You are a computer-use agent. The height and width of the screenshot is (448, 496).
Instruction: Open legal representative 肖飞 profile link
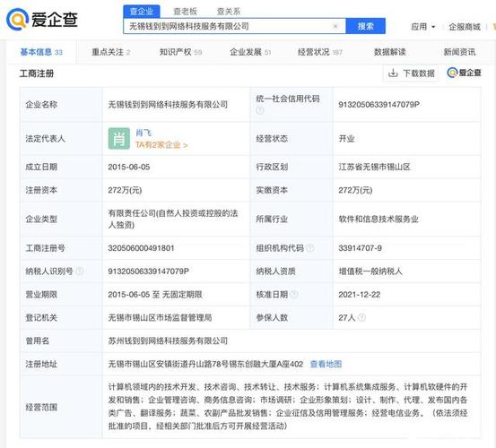[144, 133]
